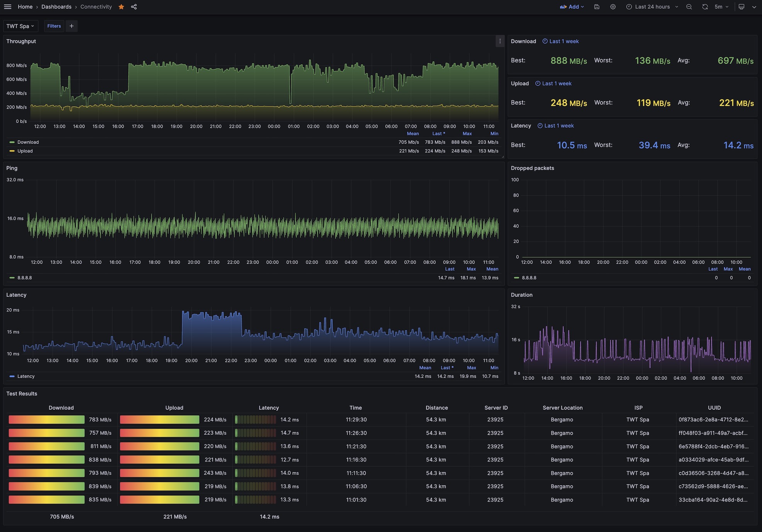Refresh the dashboard now
The image size is (762, 532).
click(x=705, y=7)
